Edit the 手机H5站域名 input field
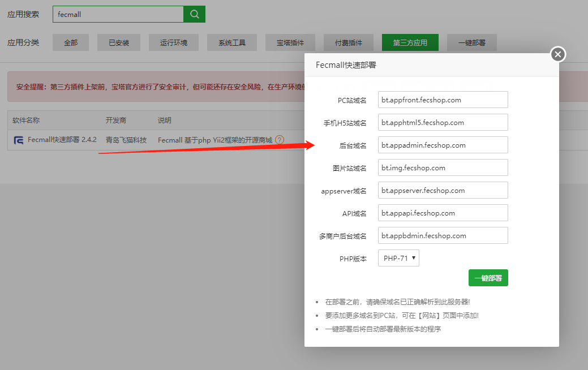 (x=443, y=122)
